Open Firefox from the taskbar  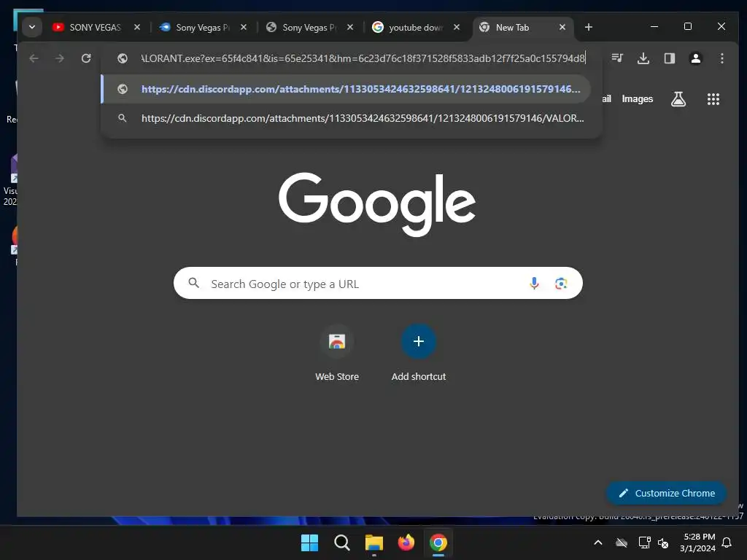tap(406, 542)
